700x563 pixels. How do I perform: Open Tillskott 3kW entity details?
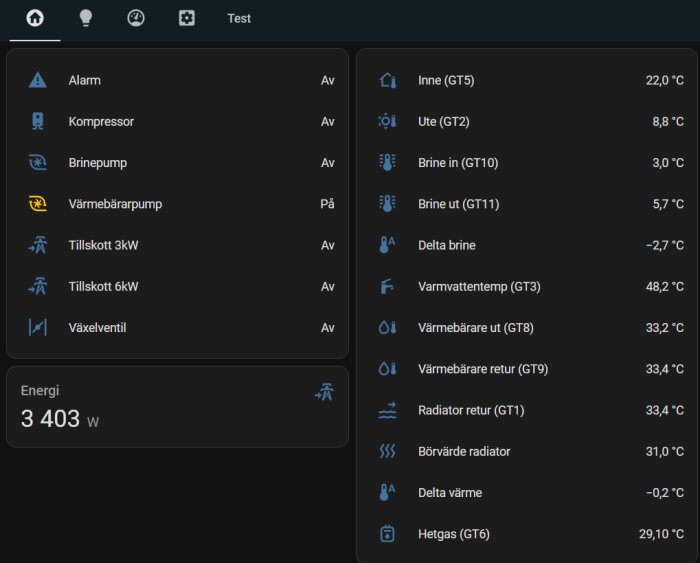coord(103,245)
